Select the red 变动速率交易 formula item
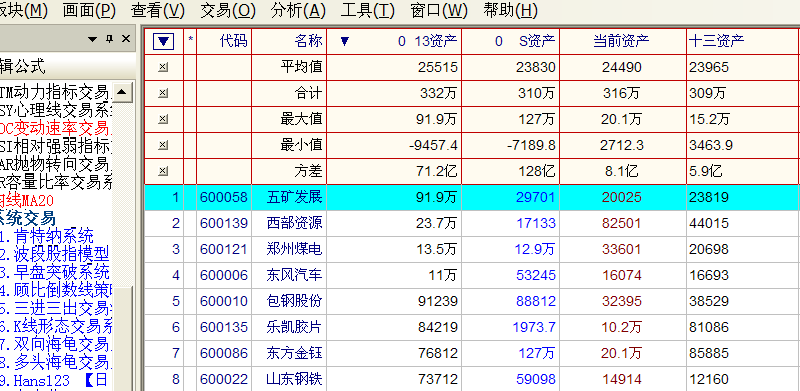800x391 pixels. tap(56, 128)
